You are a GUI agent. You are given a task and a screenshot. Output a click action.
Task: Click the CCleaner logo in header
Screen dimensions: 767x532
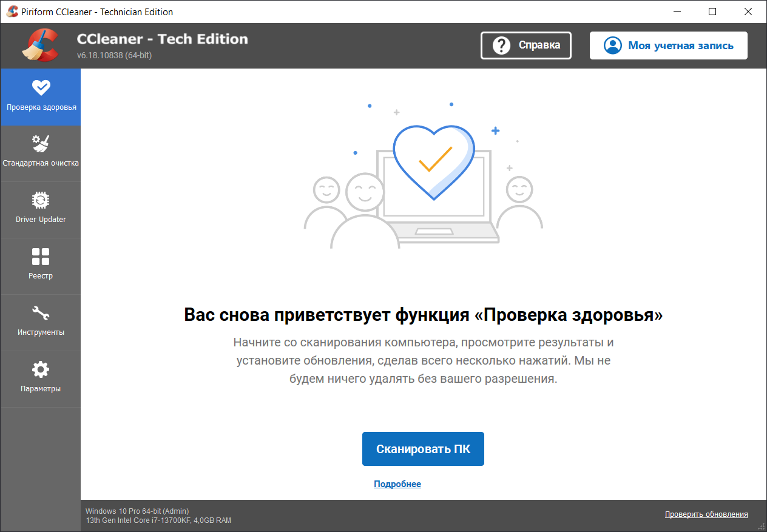click(x=41, y=45)
